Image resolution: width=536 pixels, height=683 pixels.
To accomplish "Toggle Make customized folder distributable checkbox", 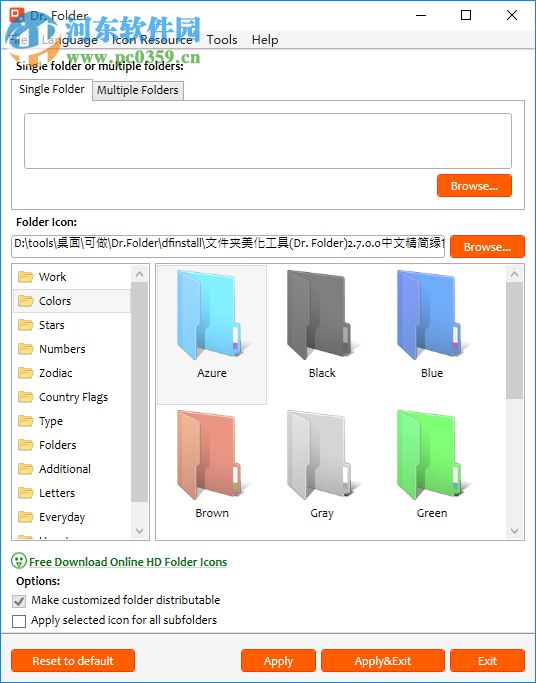I will tap(19, 601).
